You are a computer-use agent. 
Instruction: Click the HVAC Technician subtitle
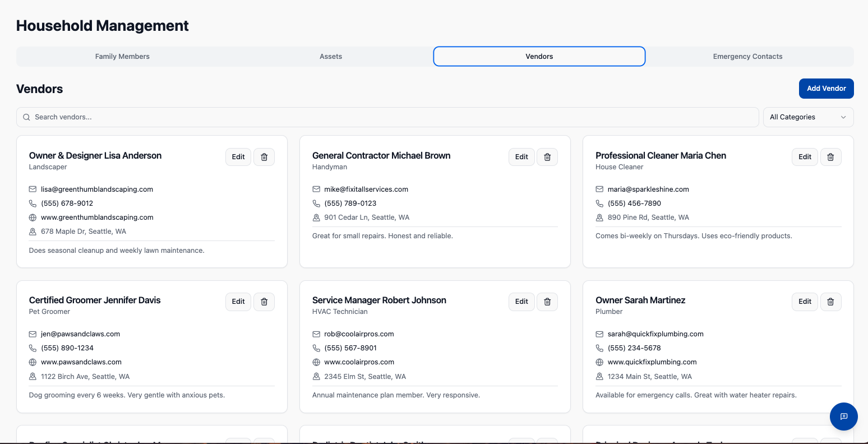340,312
